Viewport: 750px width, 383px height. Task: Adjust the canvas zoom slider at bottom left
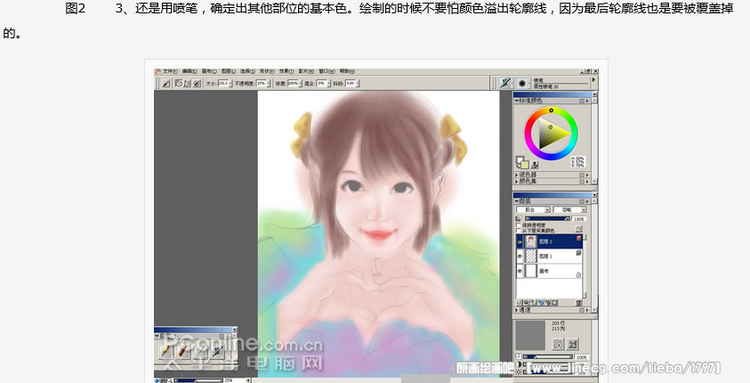(x=199, y=381)
